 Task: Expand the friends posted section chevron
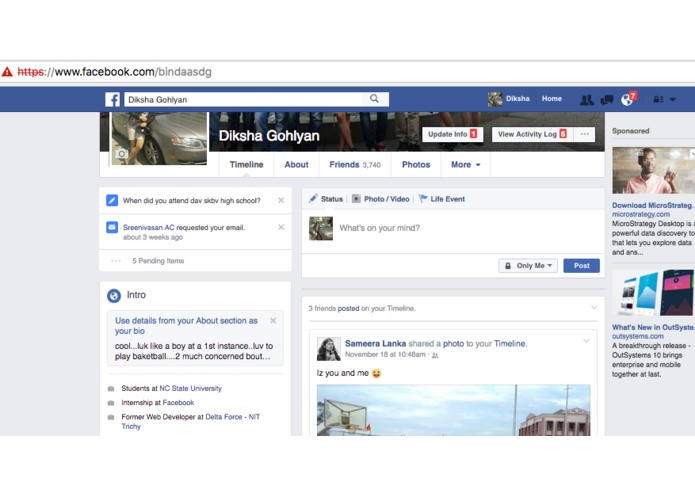594,307
